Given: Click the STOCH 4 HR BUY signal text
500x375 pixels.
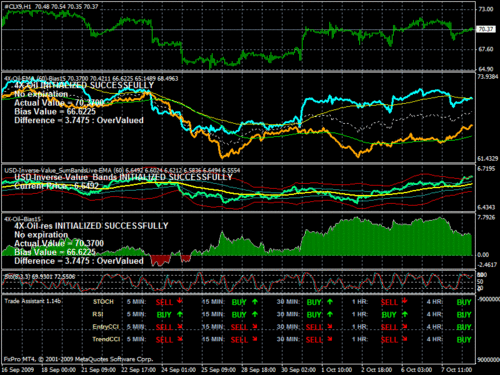Looking at the screenshot, I should (464, 302).
